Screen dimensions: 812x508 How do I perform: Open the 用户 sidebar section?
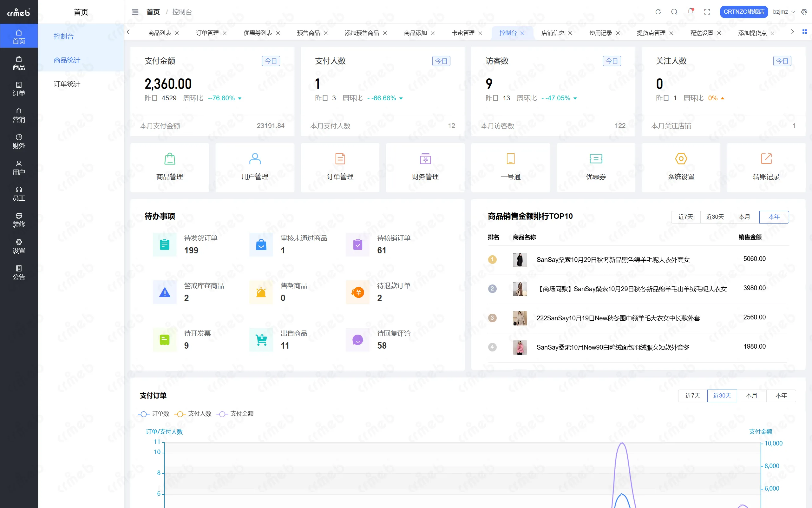click(x=19, y=168)
